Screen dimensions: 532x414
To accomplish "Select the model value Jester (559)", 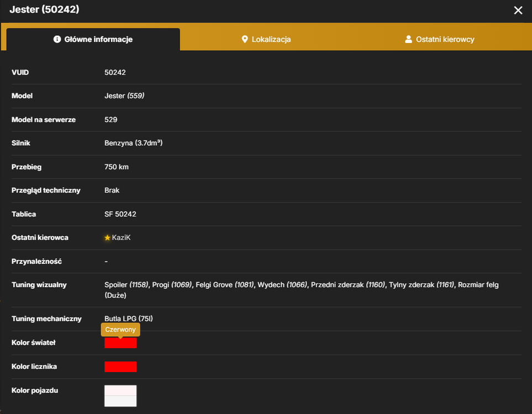I will 124,96.
